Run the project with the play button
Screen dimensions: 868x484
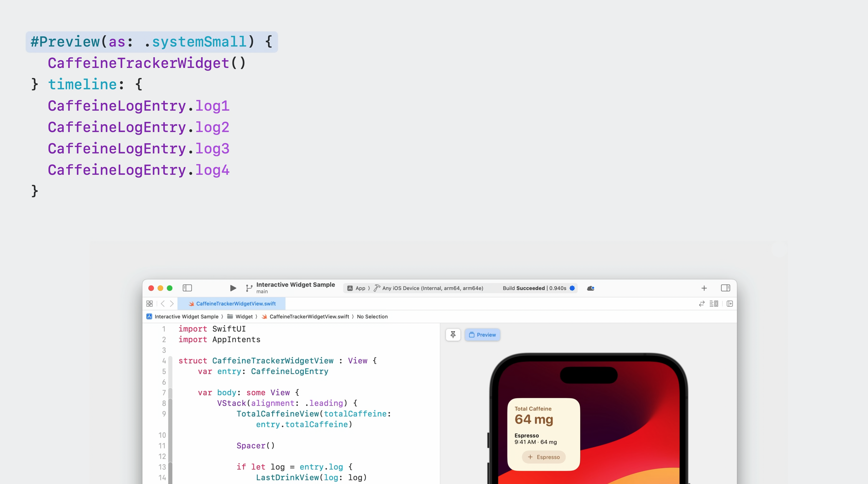point(233,288)
